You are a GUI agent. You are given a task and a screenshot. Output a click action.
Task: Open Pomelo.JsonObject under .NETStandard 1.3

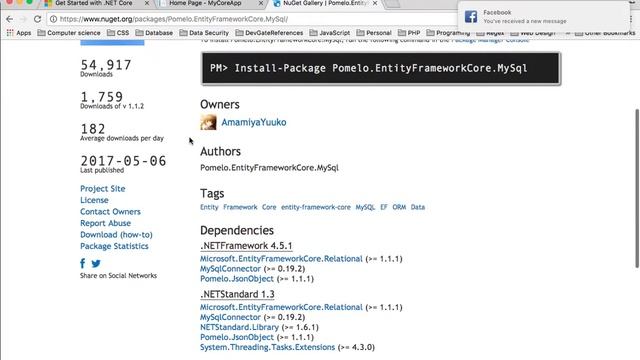[x=237, y=337]
